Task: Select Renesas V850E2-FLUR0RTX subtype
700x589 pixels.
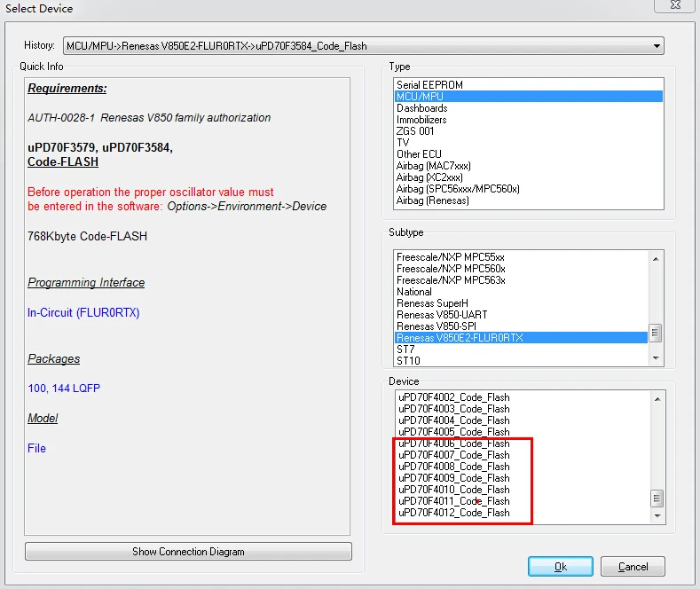Action: pyautogui.click(x=521, y=338)
